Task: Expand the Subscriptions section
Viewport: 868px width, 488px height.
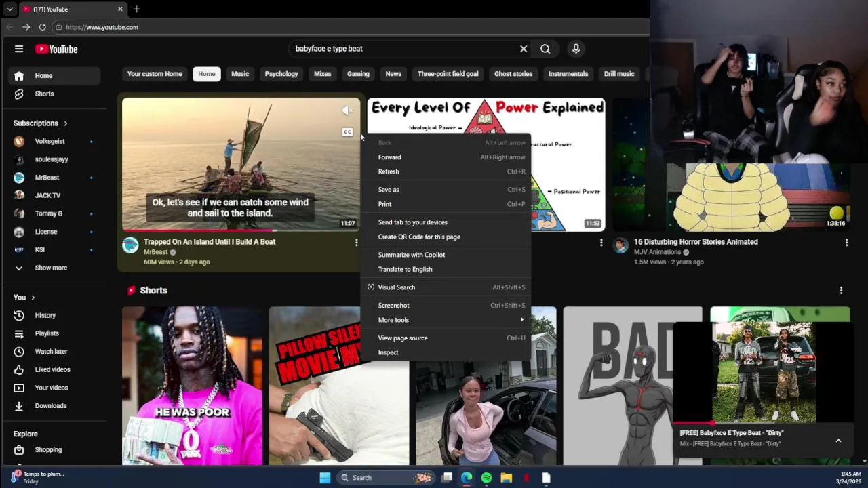Action: pyautogui.click(x=41, y=123)
